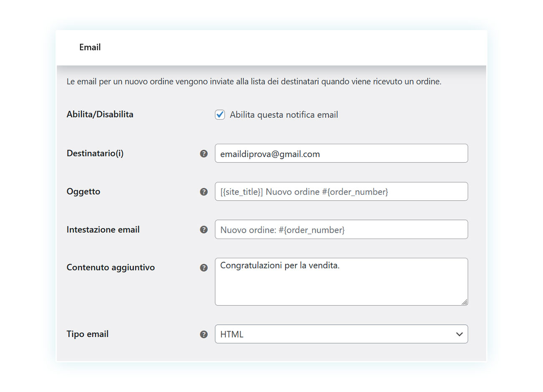Screen dimensions: 543x392
Task: Open the help tooltip icon for Oggetto
Action: click(204, 192)
